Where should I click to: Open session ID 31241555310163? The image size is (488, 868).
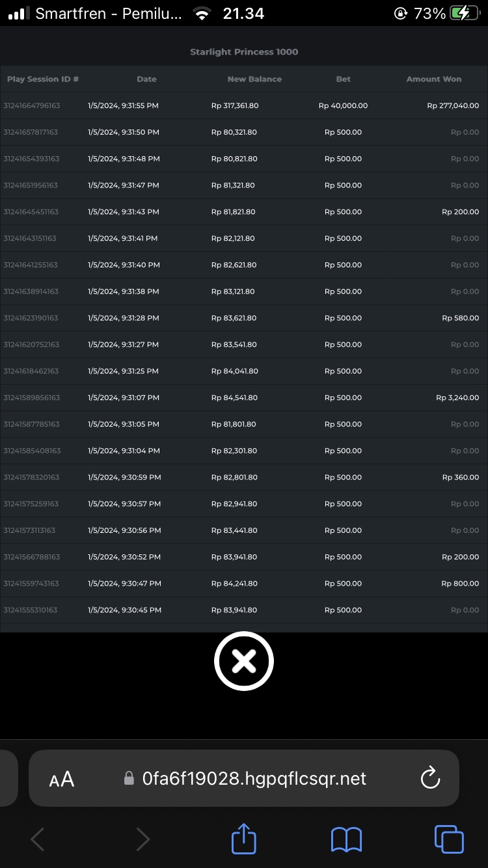pyautogui.click(x=31, y=610)
